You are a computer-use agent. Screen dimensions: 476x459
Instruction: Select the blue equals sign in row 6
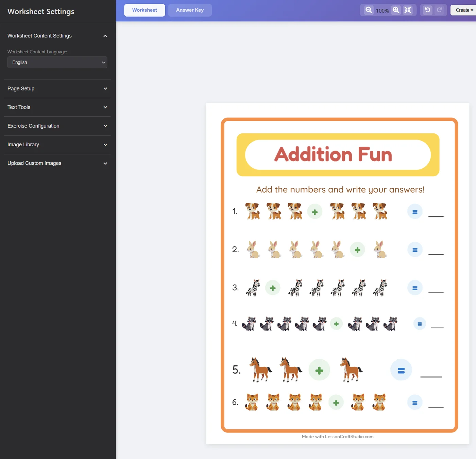pyautogui.click(x=415, y=403)
